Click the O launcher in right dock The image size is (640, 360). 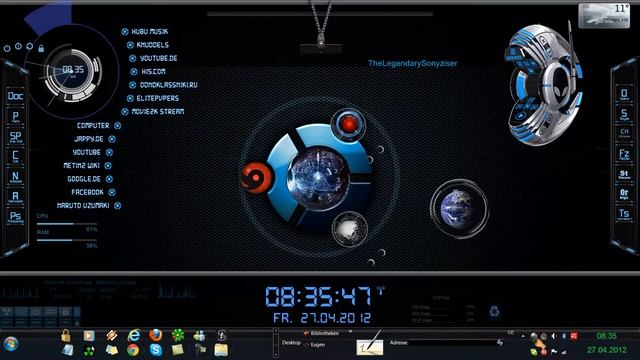tap(624, 94)
